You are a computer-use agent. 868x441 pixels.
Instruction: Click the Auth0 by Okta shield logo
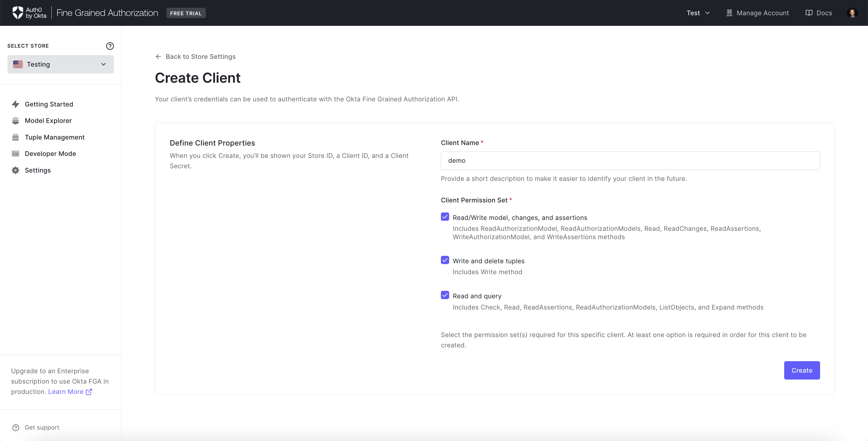tap(18, 13)
